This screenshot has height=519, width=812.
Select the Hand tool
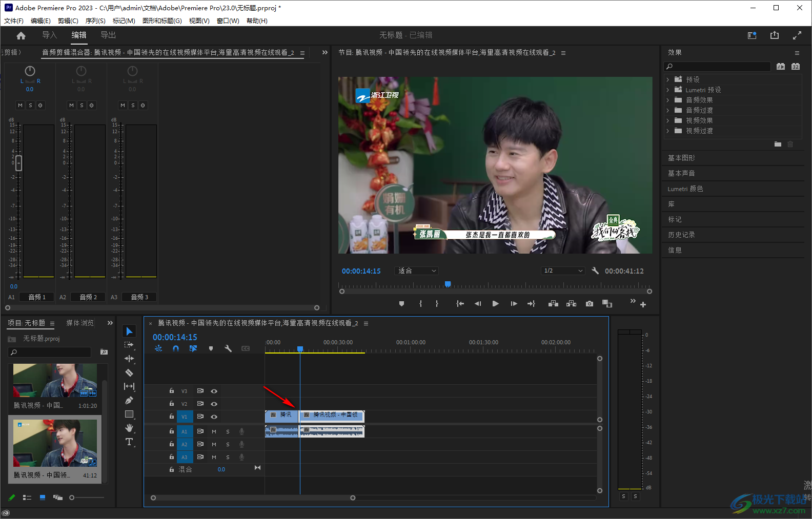point(129,428)
